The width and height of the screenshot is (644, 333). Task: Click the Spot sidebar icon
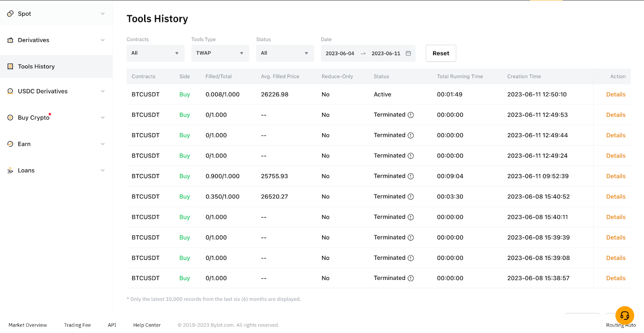(10, 14)
